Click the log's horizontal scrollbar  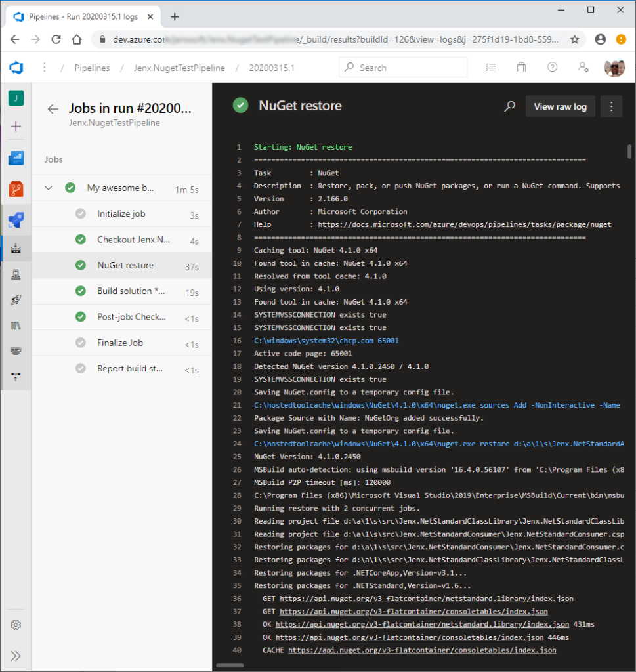tap(230, 665)
